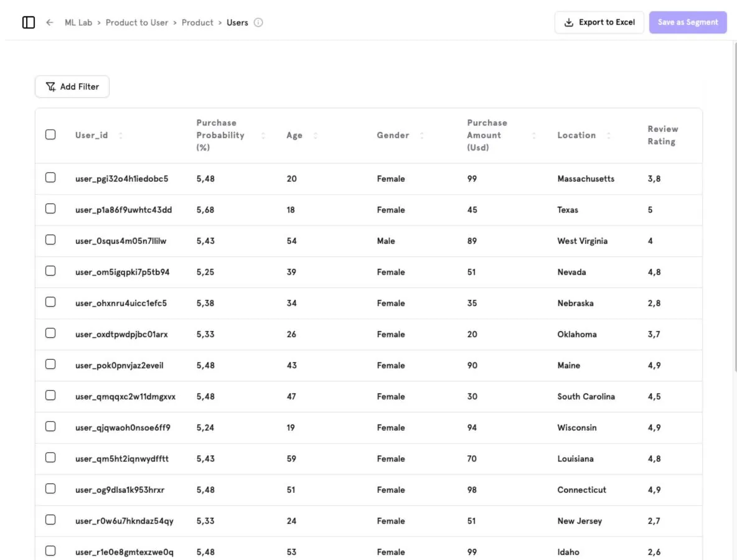The height and width of the screenshot is (560, 737).
Task: Sort by Location column arrows
Action: tap(609, 135)
